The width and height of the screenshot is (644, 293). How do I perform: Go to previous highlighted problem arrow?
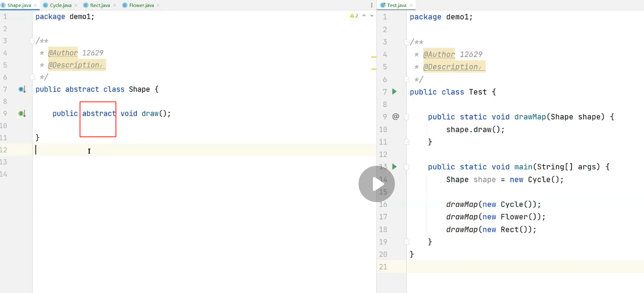364,15
